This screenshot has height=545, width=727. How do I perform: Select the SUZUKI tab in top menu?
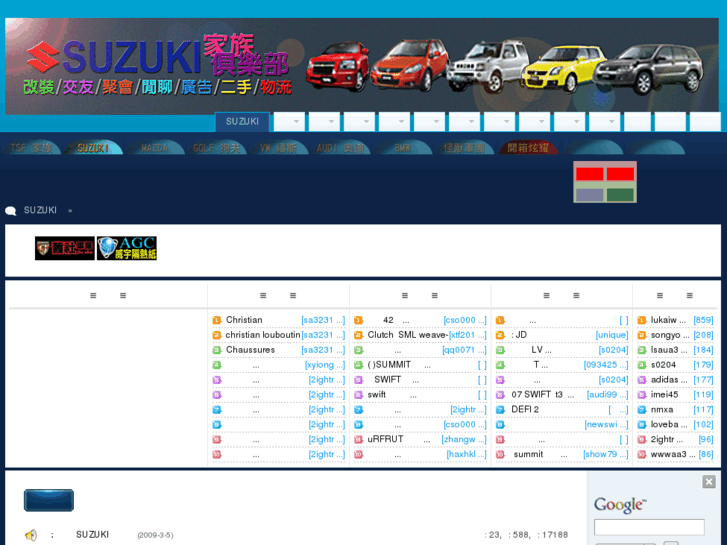(242, 122)
